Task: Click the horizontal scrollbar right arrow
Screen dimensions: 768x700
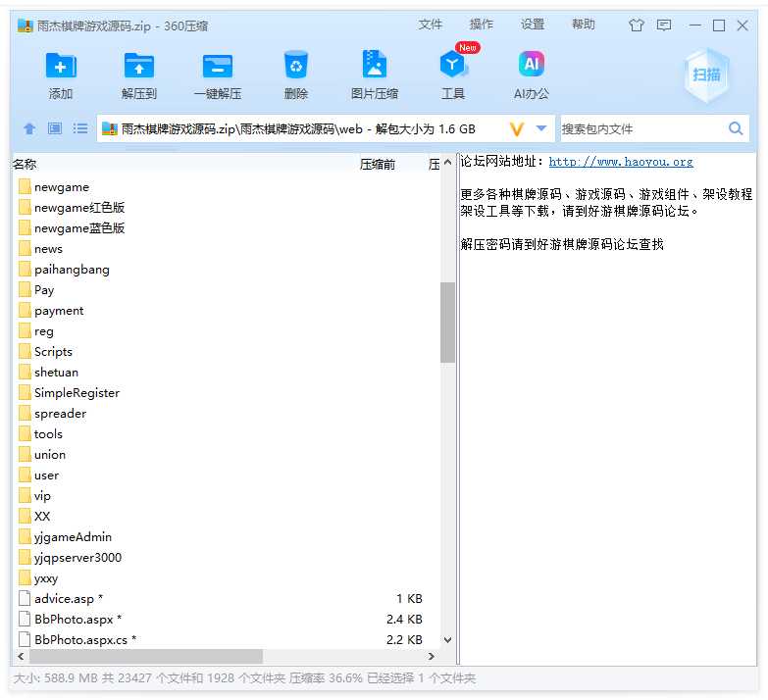Action: 431,657
